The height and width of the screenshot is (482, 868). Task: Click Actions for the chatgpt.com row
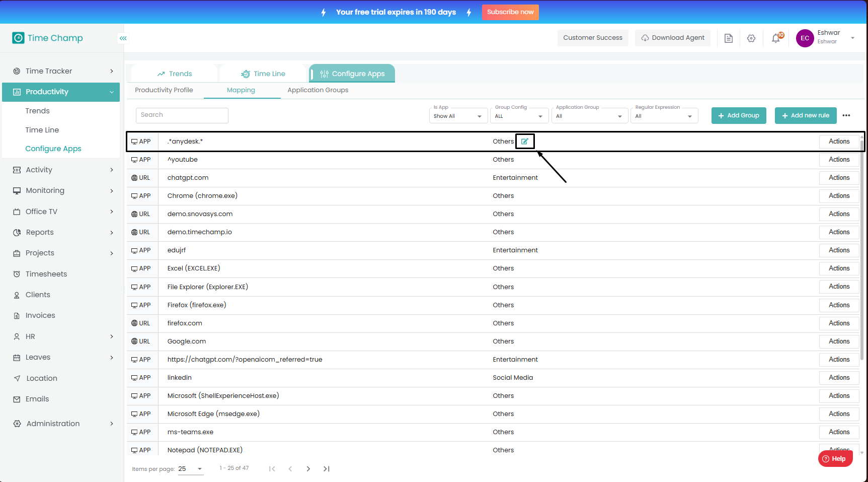pyautogui.click(x=839, y=178)
